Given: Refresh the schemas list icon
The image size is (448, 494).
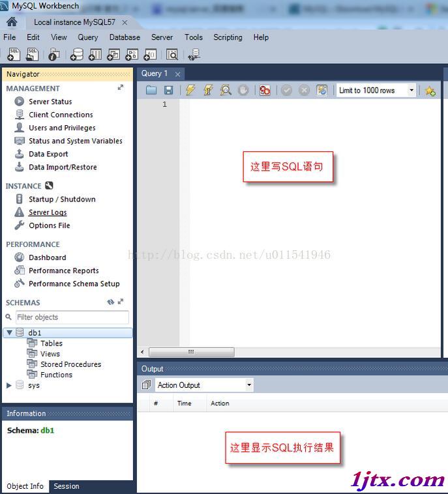Looking at the screenshot, I should point(110,302).
